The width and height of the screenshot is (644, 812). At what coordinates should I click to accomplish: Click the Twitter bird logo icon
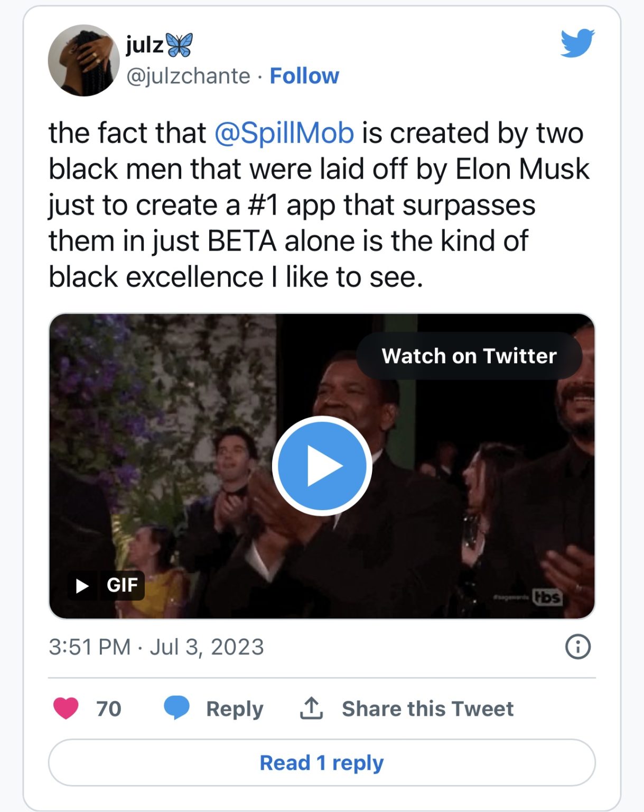[x=577, y=43]
